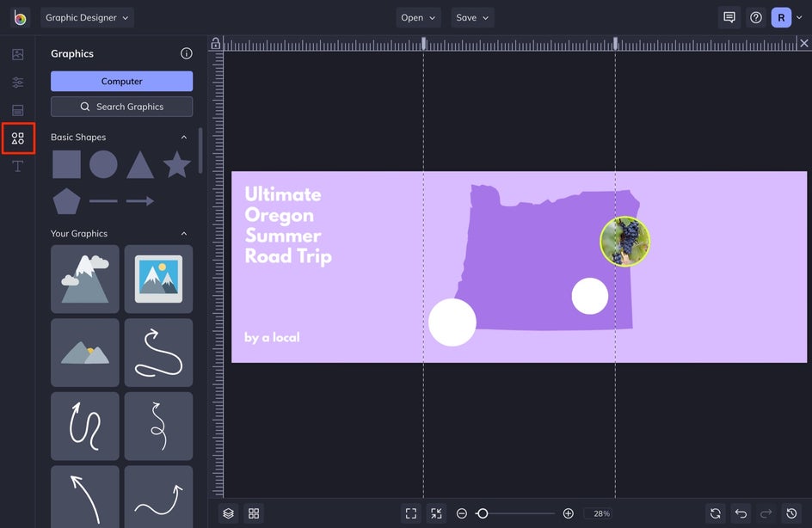This screenshot has width=812, height=528.
Task: Collapse the Your Graphics section
Action: (x=184, y=233)
